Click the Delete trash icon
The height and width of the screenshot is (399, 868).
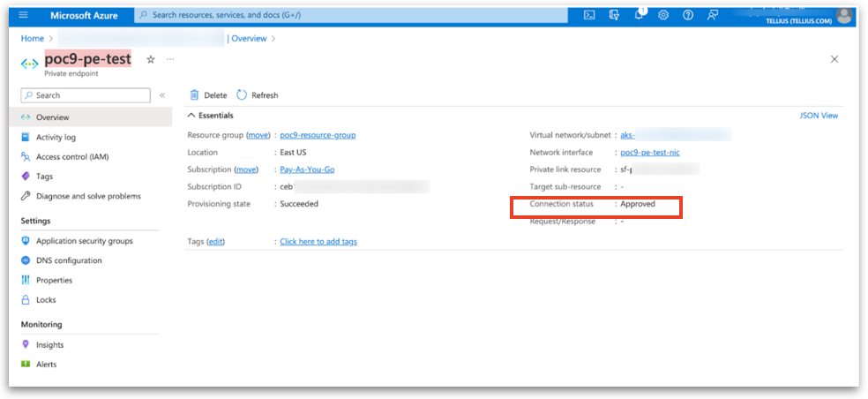point(194,95)
